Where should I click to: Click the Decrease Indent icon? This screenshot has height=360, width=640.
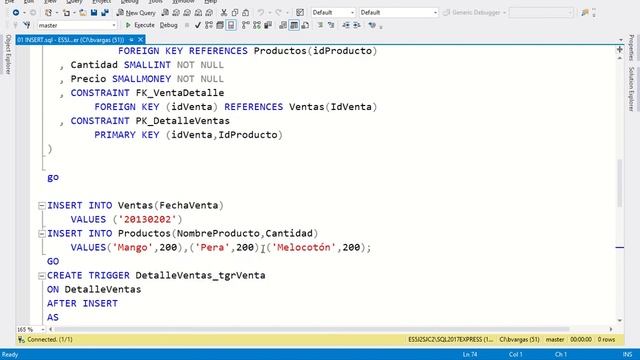pos(346,25)
